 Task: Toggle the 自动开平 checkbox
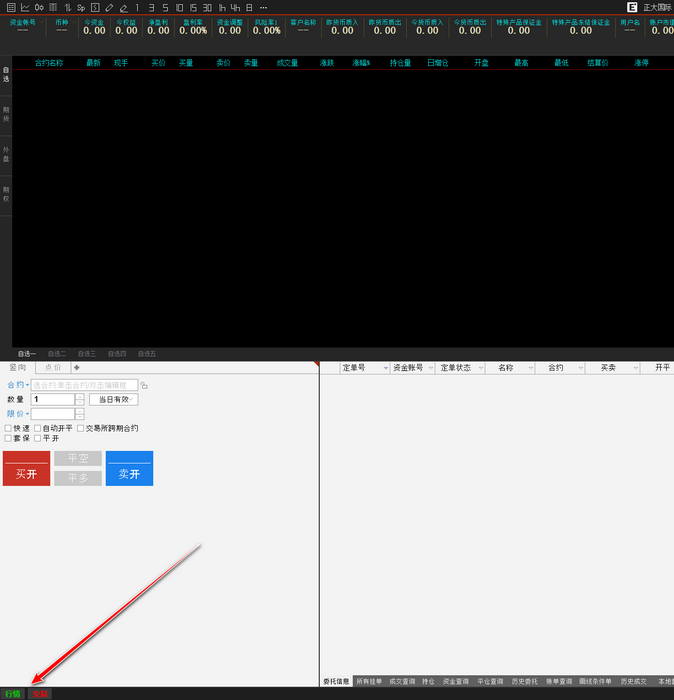[37, 428]
